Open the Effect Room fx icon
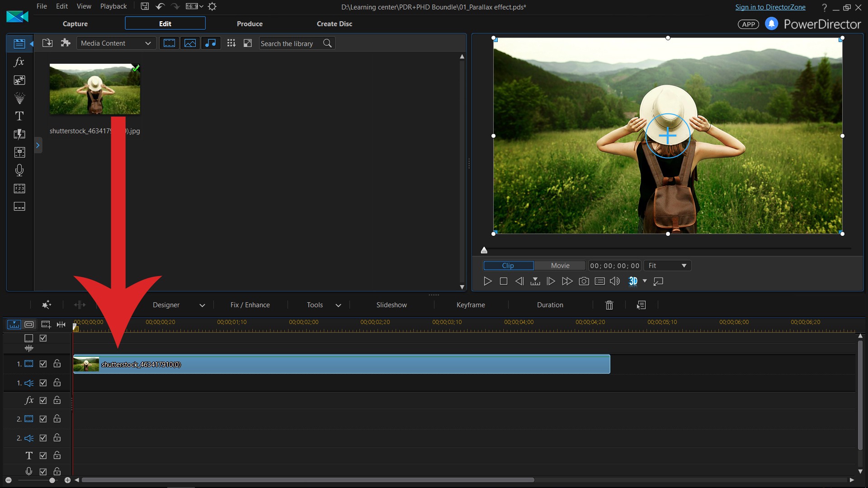Screen dimensions: 868x488 click(x=19, y=62)
